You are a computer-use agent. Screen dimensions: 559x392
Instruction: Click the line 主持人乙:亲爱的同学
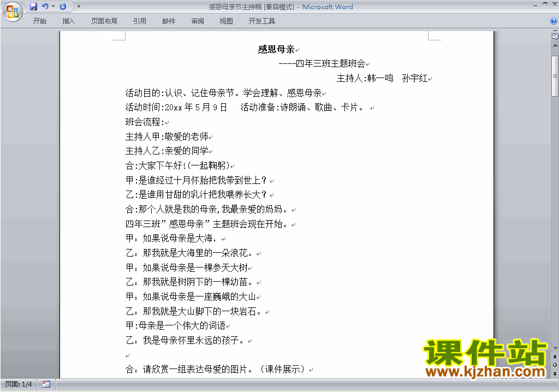pyautogui.click(x=167, y=151)
